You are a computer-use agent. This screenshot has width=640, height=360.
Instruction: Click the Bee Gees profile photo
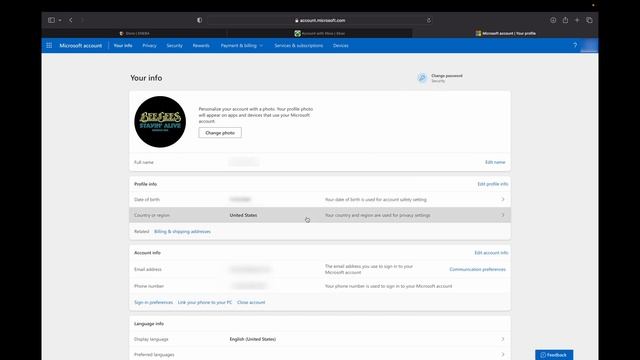160,122
